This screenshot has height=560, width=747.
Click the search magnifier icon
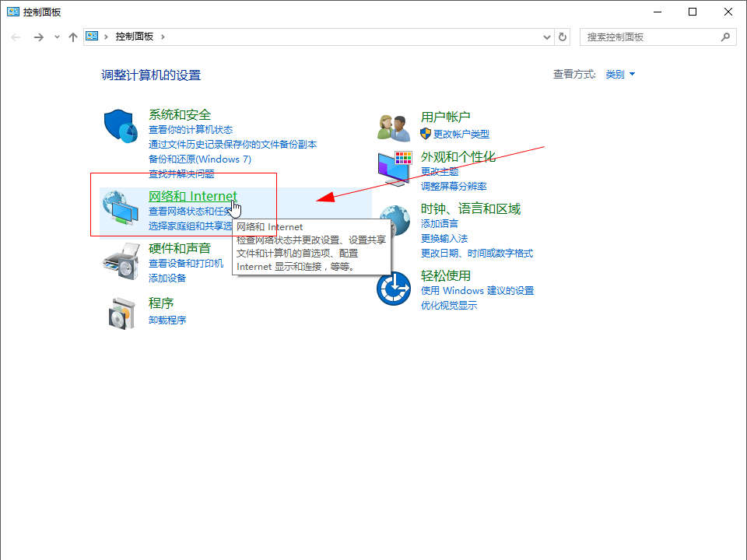pos(725,37)
